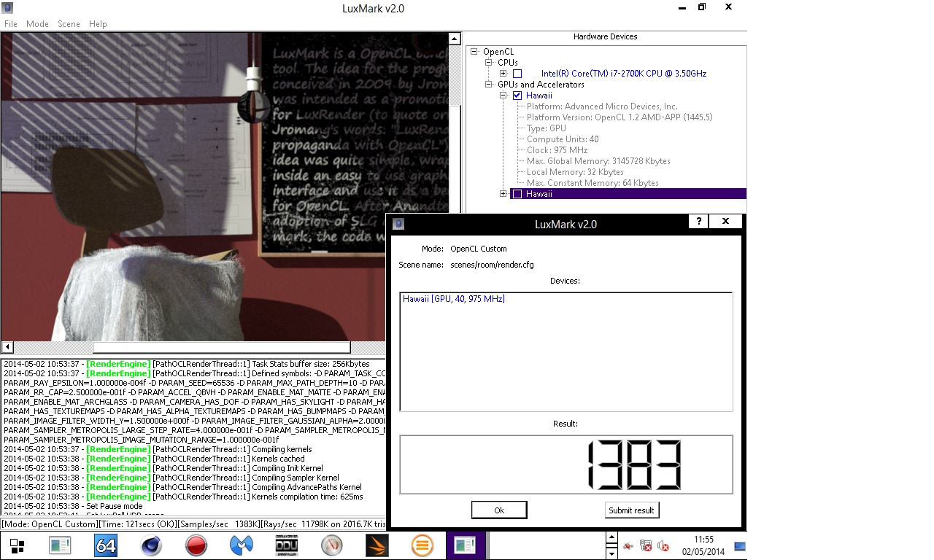Click the taskbar scroll up arrow
Screen dimensions: 934x560
pyautogui.click(x=611, y=537)
